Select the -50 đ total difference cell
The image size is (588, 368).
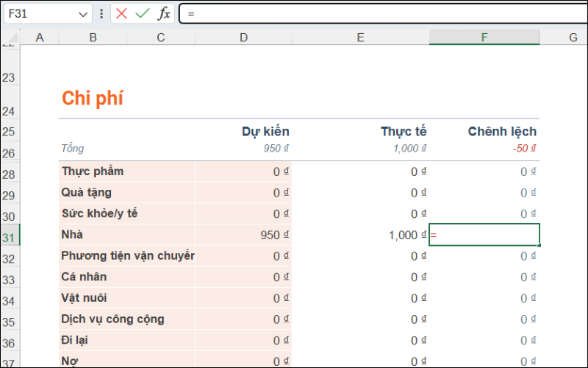pos(523,149)
